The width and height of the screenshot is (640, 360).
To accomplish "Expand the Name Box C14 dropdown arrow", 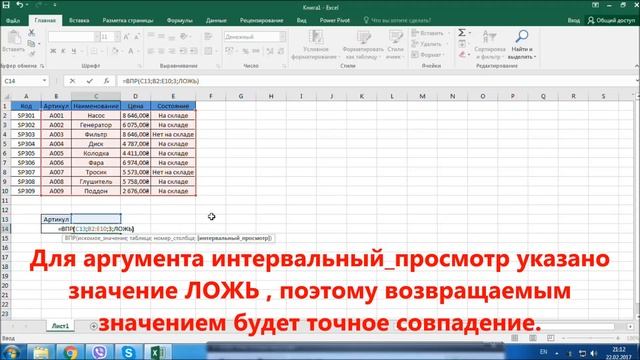I will [x=44, y=81].
